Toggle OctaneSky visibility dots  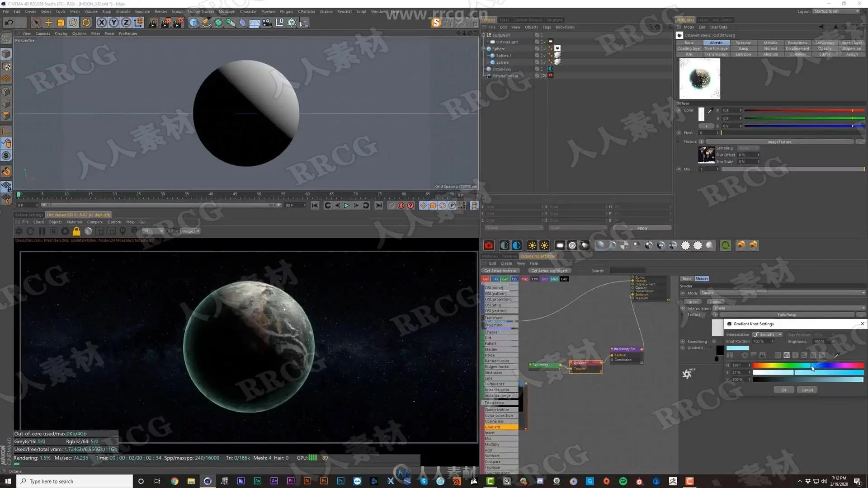(x=541, y=69)
